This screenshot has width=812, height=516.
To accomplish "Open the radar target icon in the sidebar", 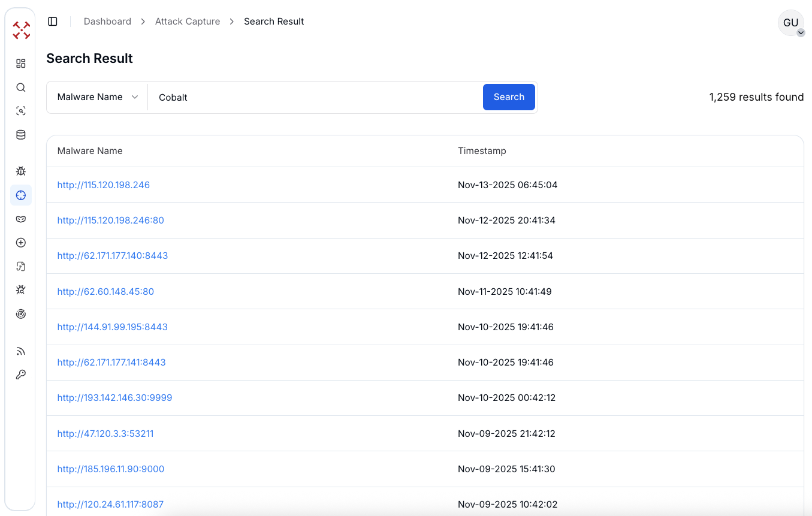I will click(20, 313).
